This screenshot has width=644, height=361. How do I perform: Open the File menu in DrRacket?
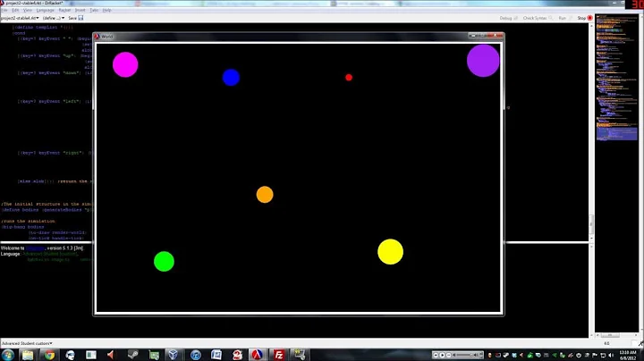(4, 10)
